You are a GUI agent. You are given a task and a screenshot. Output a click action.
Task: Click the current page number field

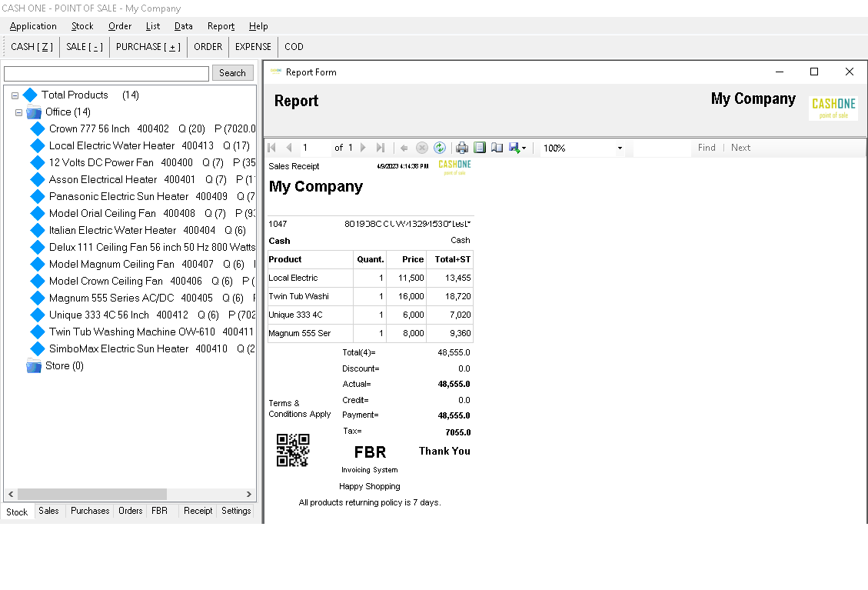pos(314,148)
